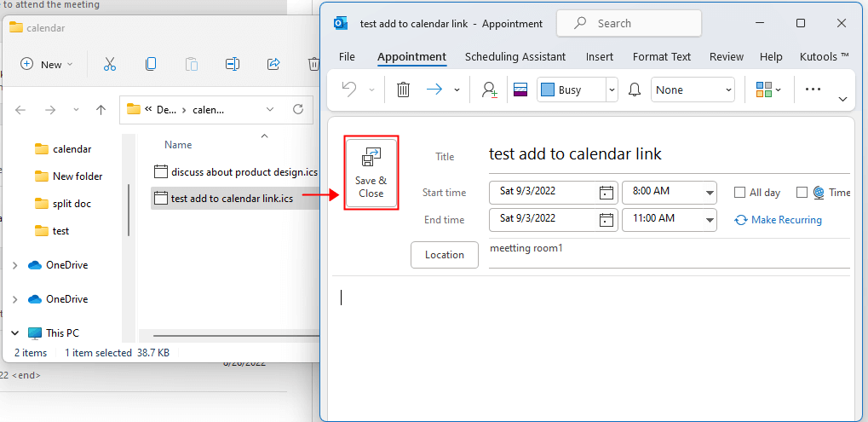The image size is (868, 422).
Task: Open the Format Text ribbon tab
Action: [662, 56]
